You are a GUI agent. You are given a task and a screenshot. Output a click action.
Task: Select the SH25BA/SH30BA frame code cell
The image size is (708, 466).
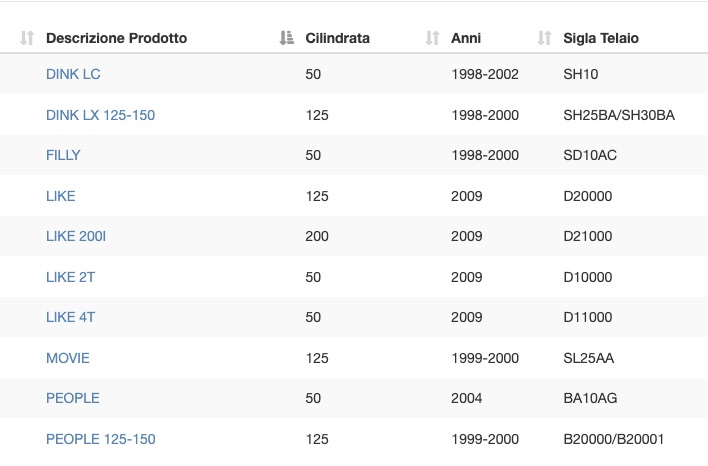[619, 115]
